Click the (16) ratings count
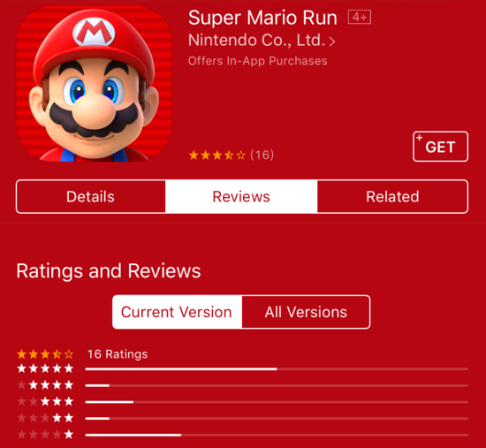 (262, 155)
